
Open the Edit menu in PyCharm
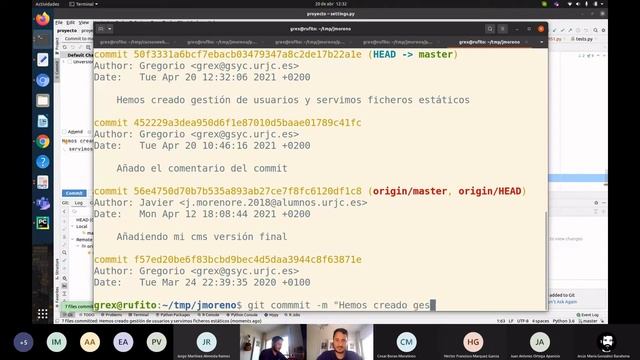coord(71,22)
